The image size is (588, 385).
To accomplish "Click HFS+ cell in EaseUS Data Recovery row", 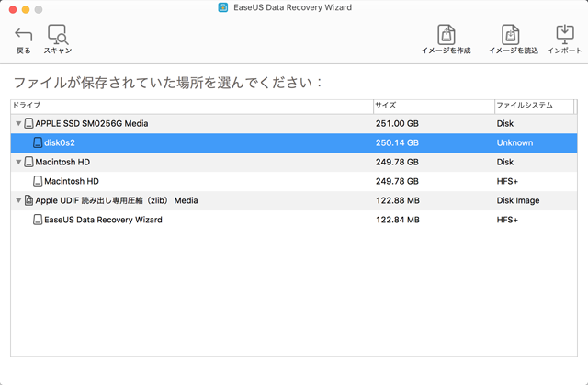I will pos(507,220).
